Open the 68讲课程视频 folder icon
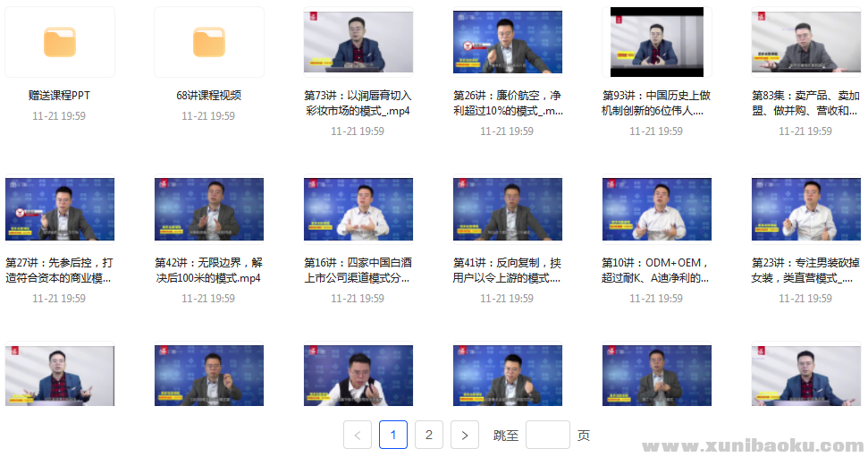Image resolution: width=868 pixels, height=457 pixels. (209, 42)
